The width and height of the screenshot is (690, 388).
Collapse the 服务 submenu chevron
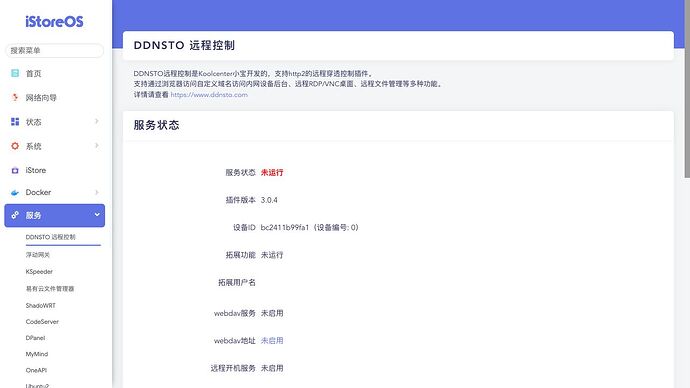tap(97, 215)
